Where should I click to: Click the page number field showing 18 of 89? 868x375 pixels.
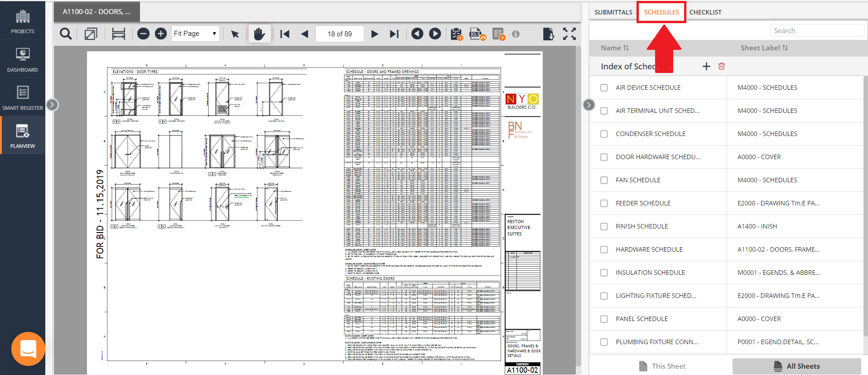pos(340,34)
